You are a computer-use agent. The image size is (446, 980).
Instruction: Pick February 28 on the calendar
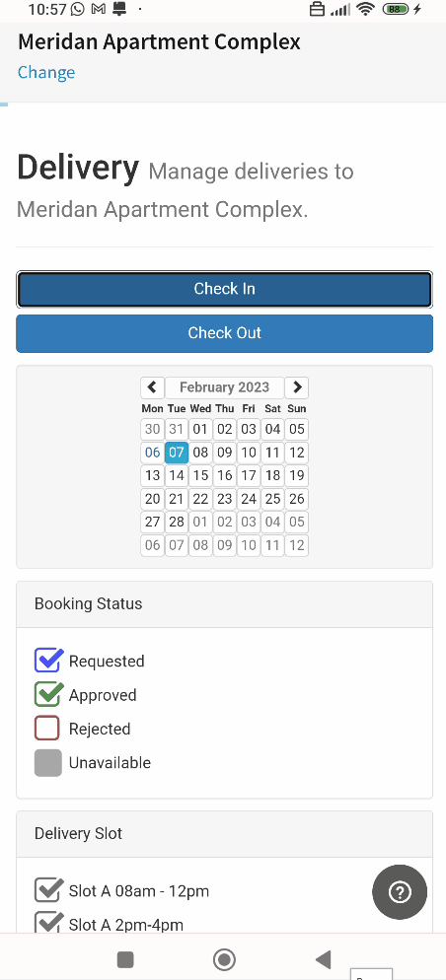(x=177, y=522)
